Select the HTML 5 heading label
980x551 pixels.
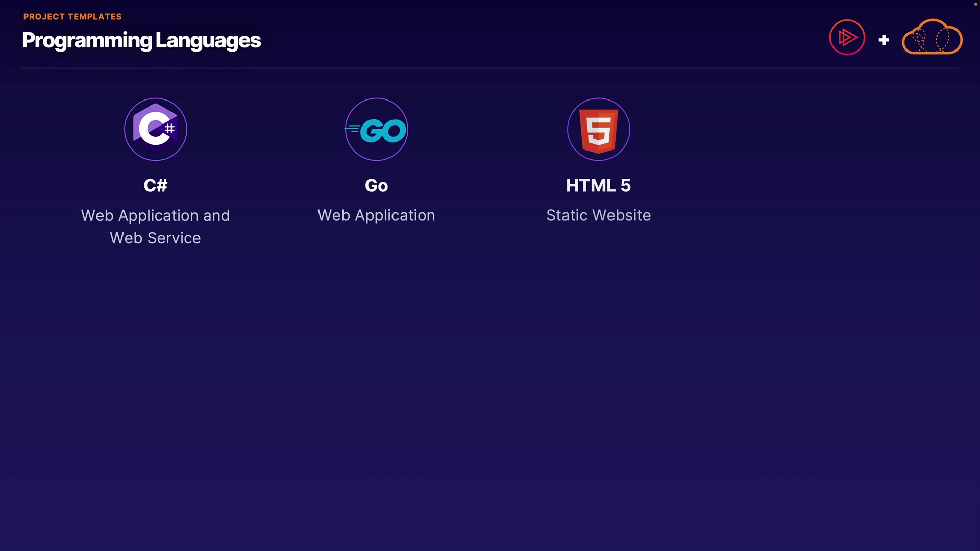tap(598, 185)
